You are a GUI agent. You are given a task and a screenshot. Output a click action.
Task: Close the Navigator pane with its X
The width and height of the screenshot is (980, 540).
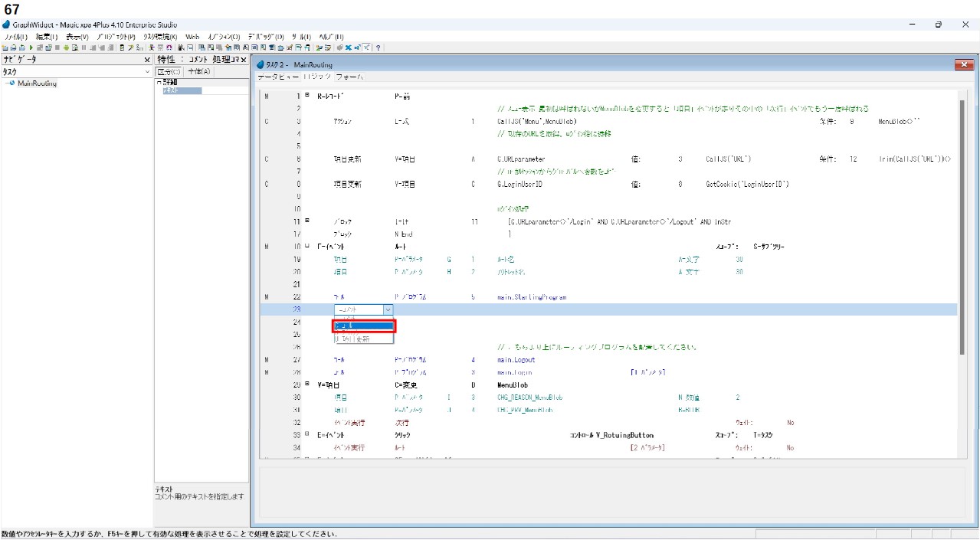pos(148,60)
